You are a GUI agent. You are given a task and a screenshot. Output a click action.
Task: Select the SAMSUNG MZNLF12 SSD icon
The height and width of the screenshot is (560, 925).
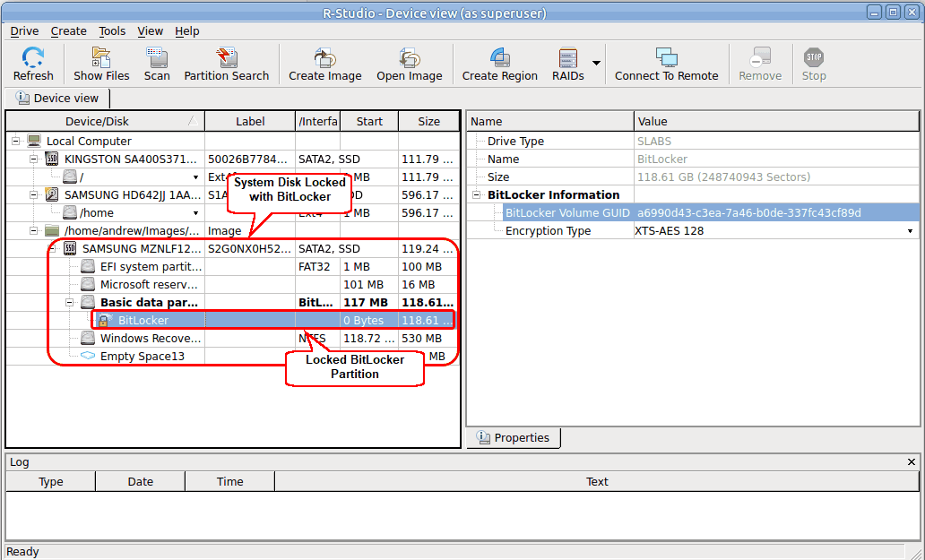pos(70,249)
